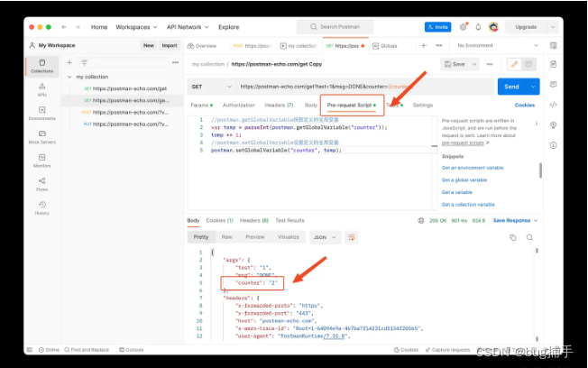Open environment quick look icon
Viewport: 588px width, 368px height.
pos(553,45)
